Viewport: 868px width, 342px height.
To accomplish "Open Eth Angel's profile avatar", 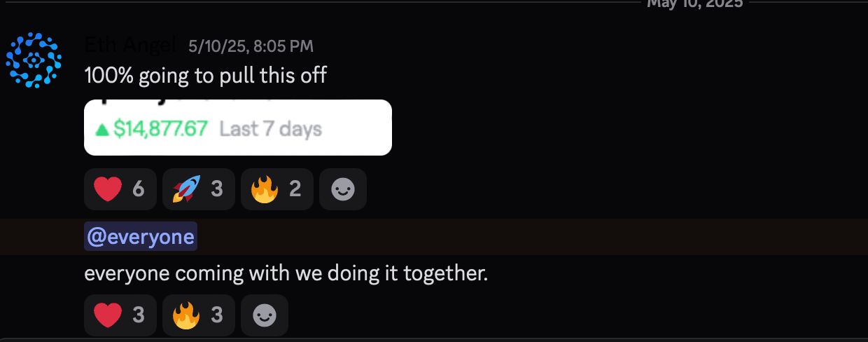I will 33,60.
